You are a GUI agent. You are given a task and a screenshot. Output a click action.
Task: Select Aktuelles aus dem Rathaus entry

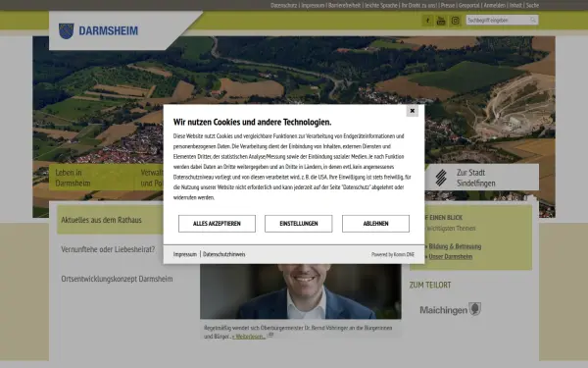pyautogui.click(x=101, y=220)
